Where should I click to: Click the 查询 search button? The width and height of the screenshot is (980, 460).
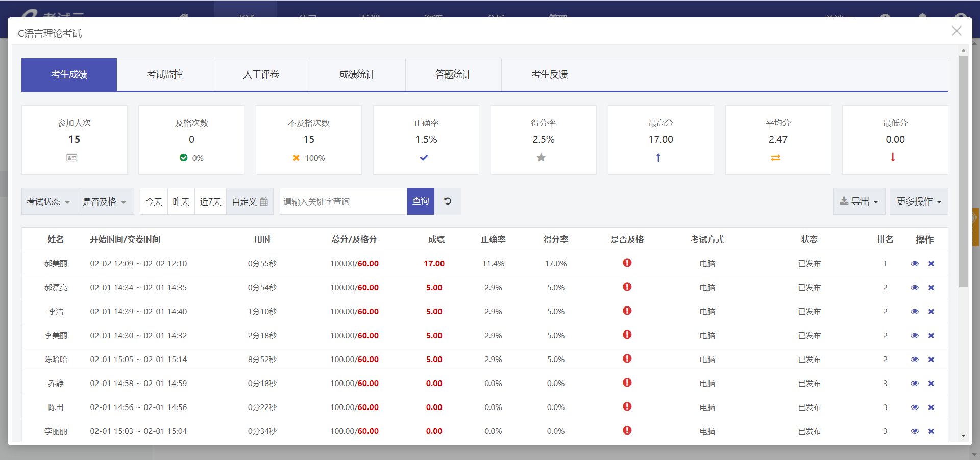pyautogui.click(x=420, y=201)
